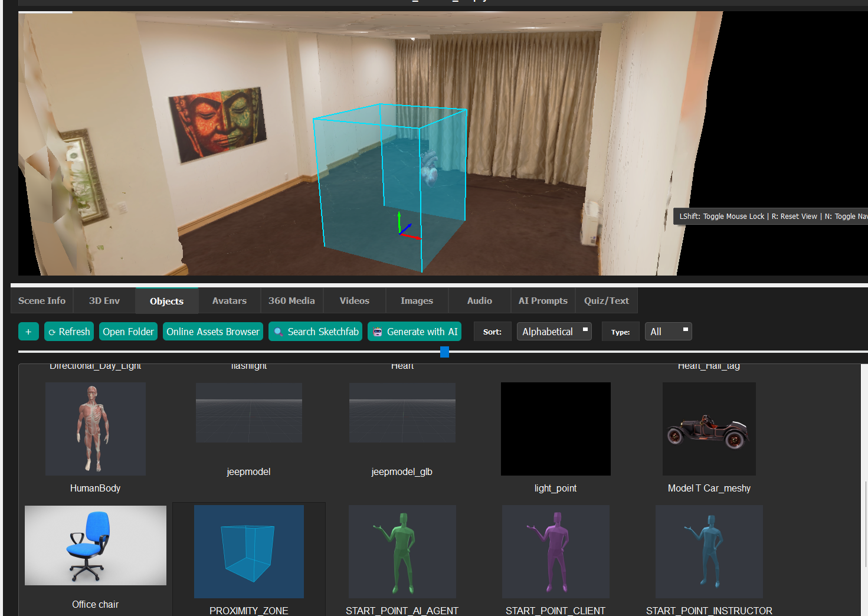Click the blue thumbnail size slider handle
The width and height of the screenshot is (868, 616).
click(445, 352)
